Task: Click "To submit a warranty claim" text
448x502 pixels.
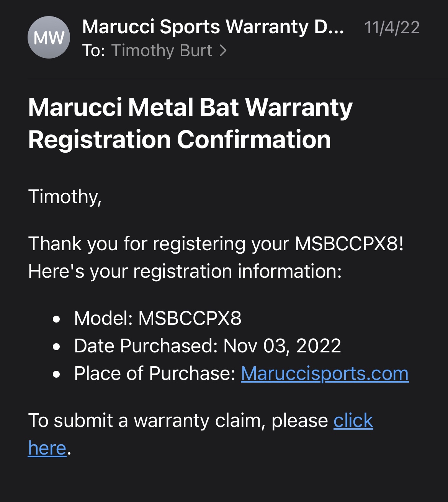Action: [x=178, y=421]
